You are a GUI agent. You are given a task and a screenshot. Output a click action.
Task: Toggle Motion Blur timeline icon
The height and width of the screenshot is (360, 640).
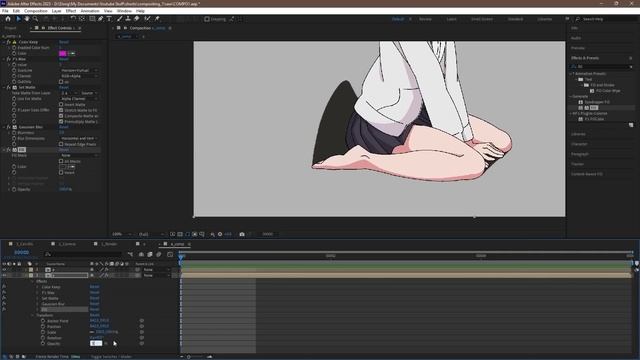[159, 254]
